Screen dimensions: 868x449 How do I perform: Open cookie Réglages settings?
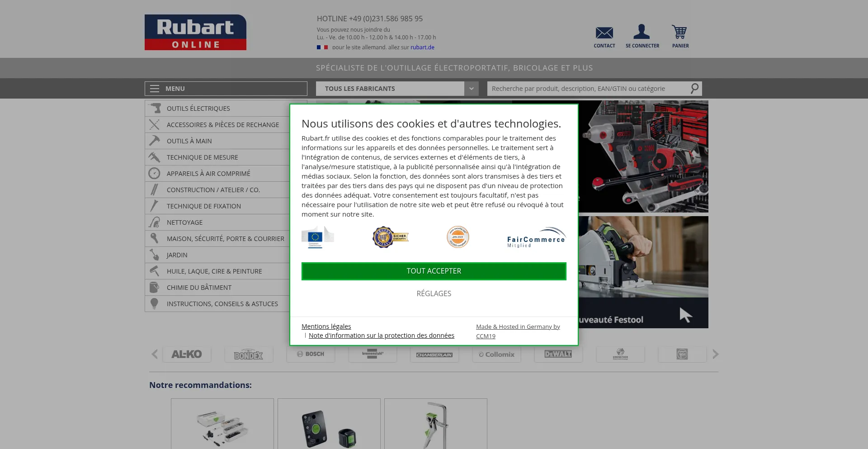(434, 294)
